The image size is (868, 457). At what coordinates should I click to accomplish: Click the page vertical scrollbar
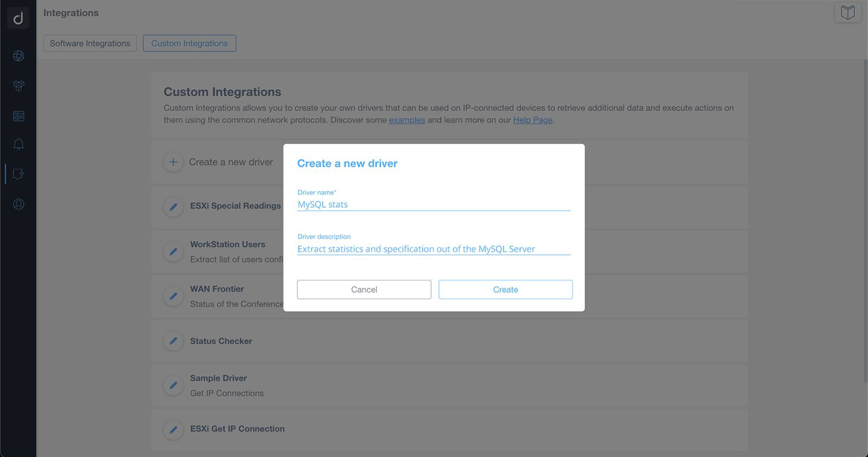tap(865, 221)
